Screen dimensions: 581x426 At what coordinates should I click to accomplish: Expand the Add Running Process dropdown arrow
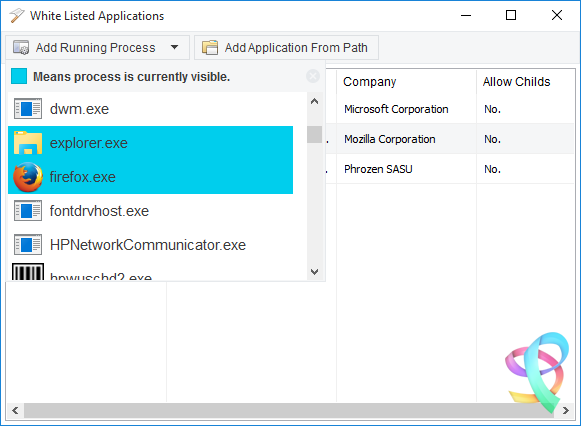(x=175, y=47)
